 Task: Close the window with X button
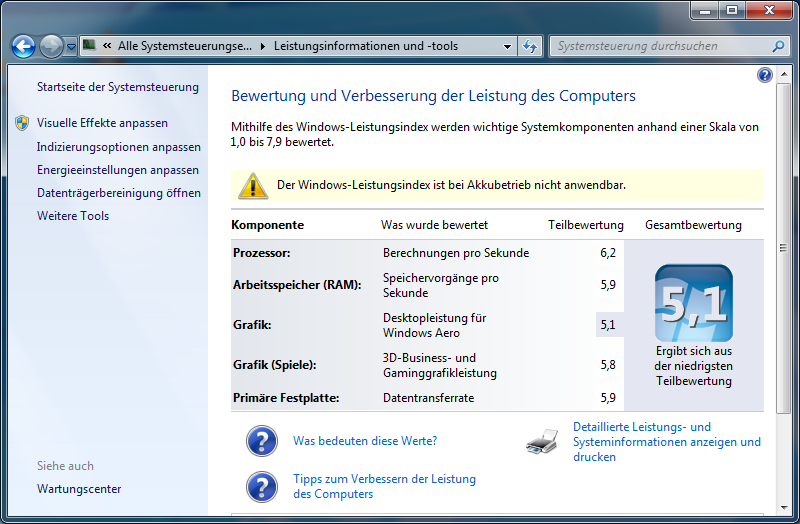(769, 10)
